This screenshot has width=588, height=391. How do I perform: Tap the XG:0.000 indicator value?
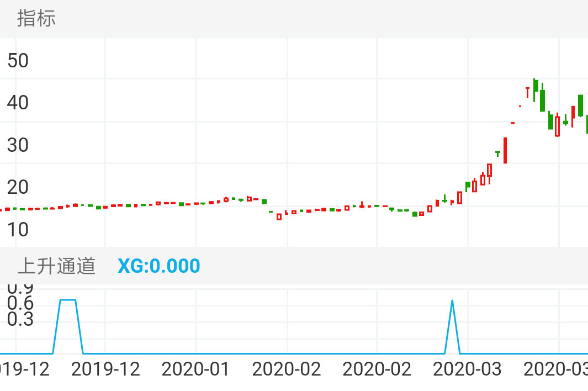[159, 266]
